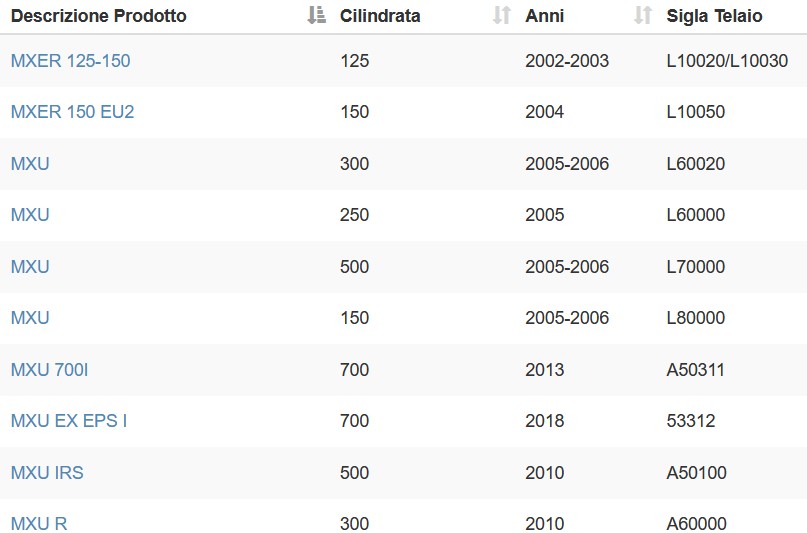This screenshot has height=533, width=807.
Task: Select the A50311 frame code cell
Action: (x=695, y=369)
